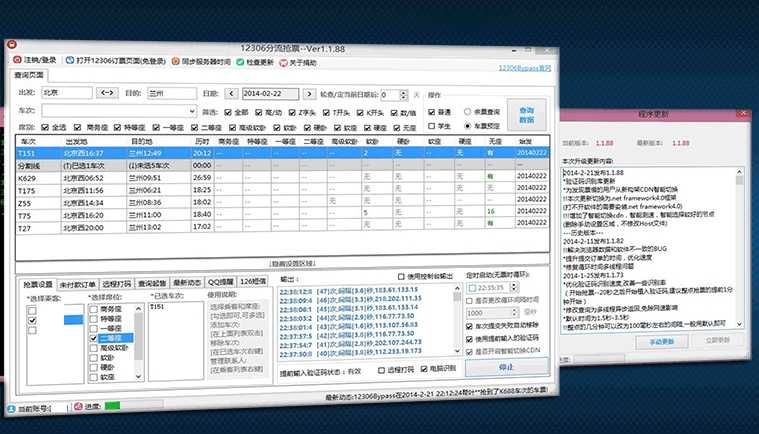The width and height of the screenshot is (759, 434).
Task: Open 关于捐助 toolbar item
Action: click(298, 62)
